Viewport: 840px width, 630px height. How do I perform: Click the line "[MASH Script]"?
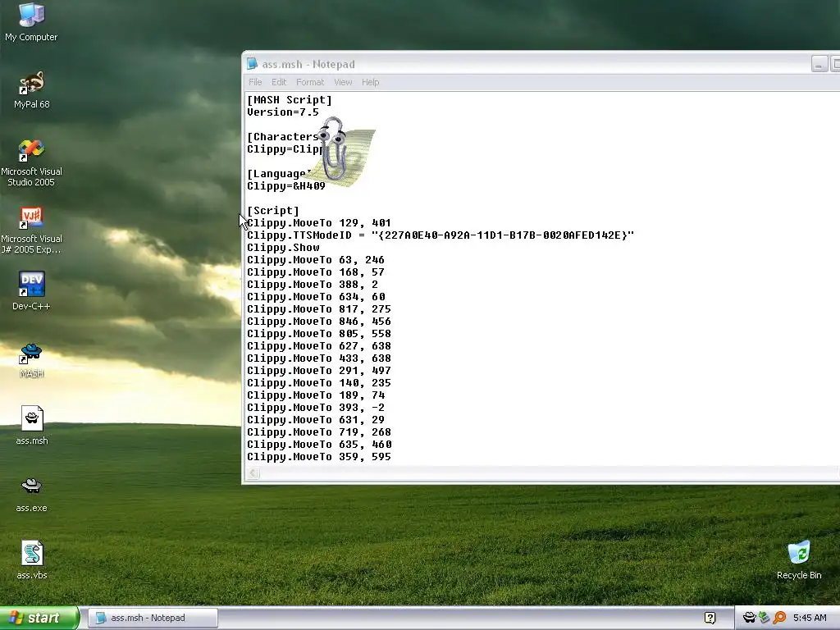(x=290, y=99)
